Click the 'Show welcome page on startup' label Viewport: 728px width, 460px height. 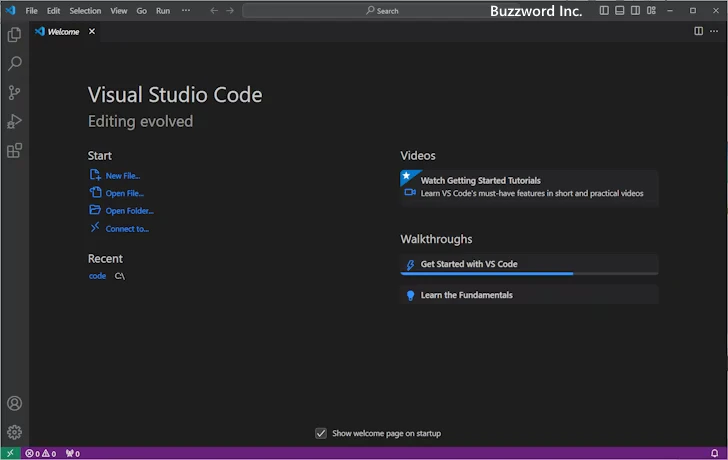click(386, 434)
